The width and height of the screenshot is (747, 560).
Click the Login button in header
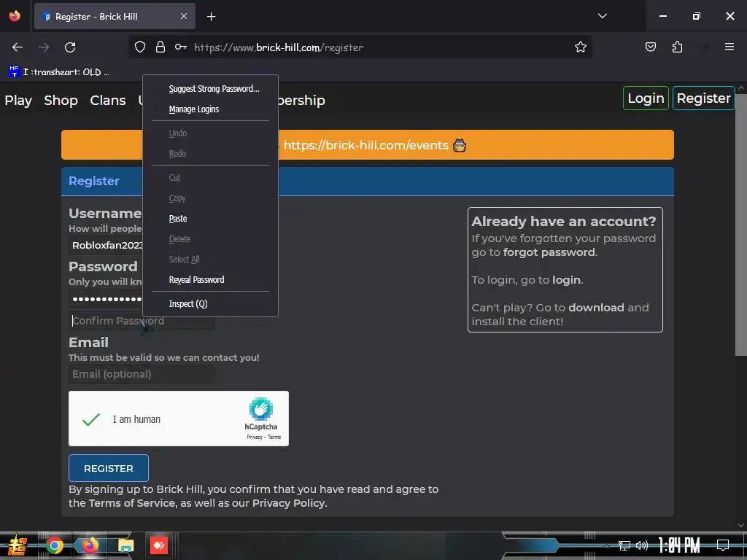coord(646,98)
